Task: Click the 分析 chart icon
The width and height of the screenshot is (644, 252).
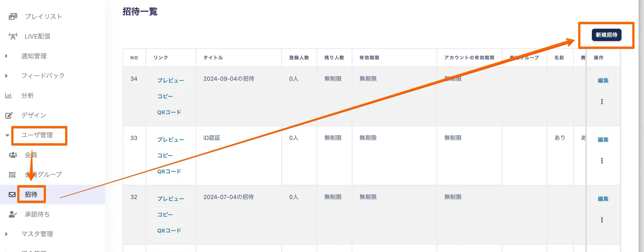Action: pos(8,96)
